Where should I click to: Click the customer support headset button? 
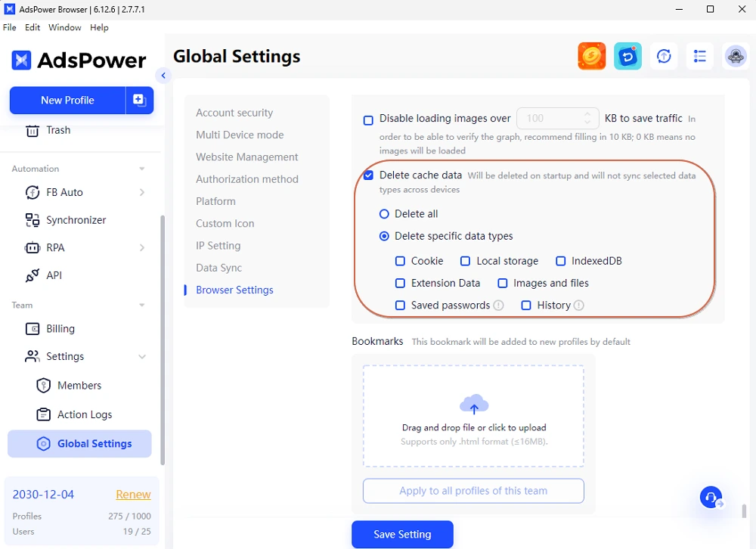click(711, 498)
